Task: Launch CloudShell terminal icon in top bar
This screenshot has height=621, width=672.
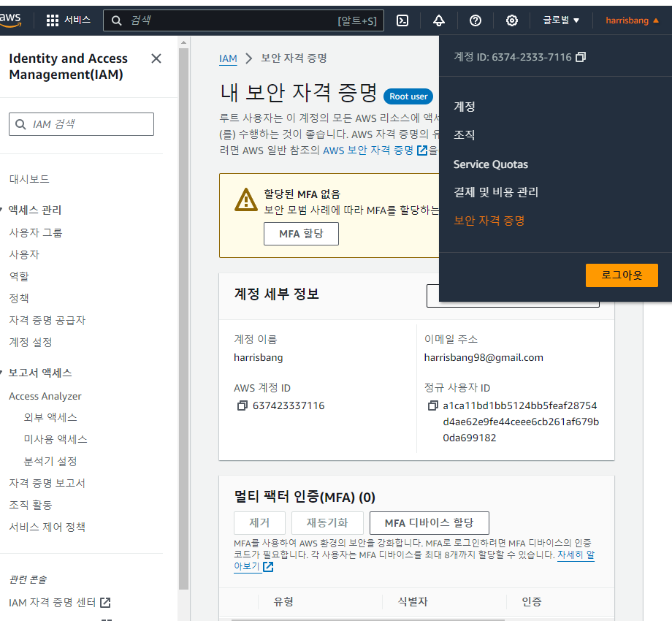Action: click(x=402, y=20)
